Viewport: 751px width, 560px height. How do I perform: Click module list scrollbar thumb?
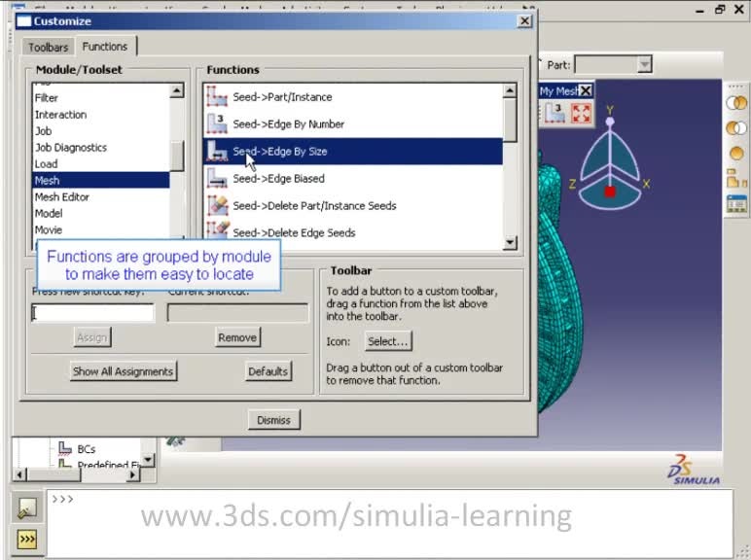point(177,156)
